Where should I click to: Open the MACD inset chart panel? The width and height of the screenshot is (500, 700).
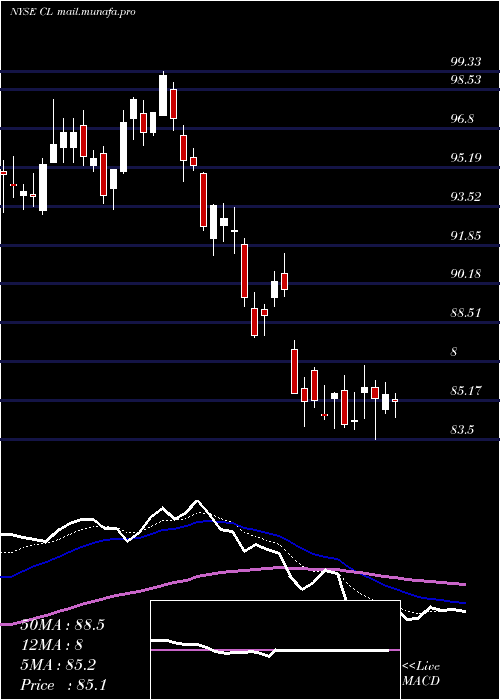point(275,650)
